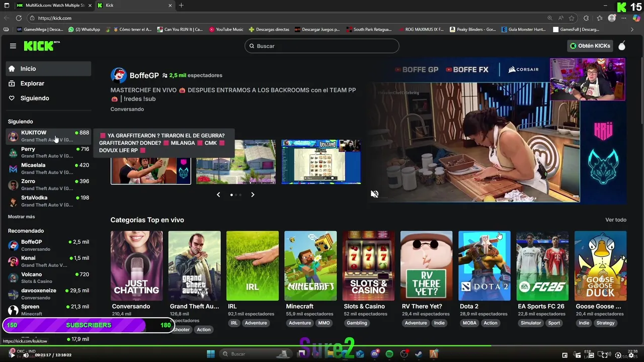Click the KICK logo

click(41, 46)
